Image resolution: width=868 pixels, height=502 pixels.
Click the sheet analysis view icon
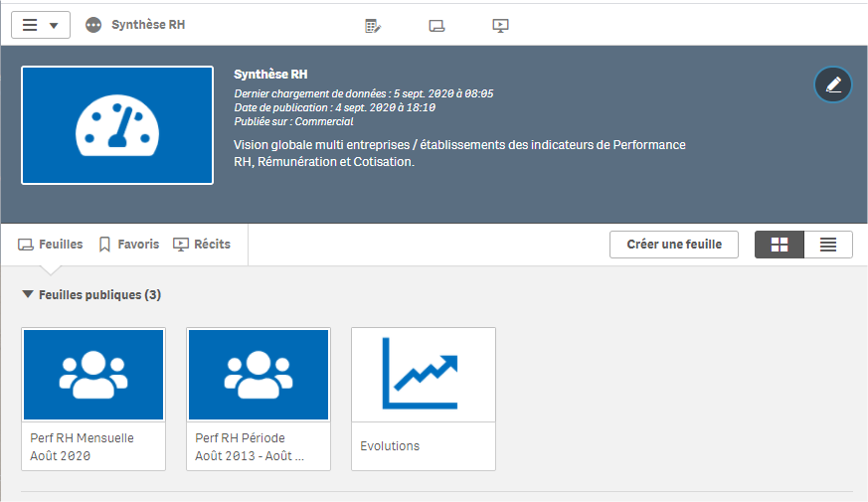tap(436, 25)
